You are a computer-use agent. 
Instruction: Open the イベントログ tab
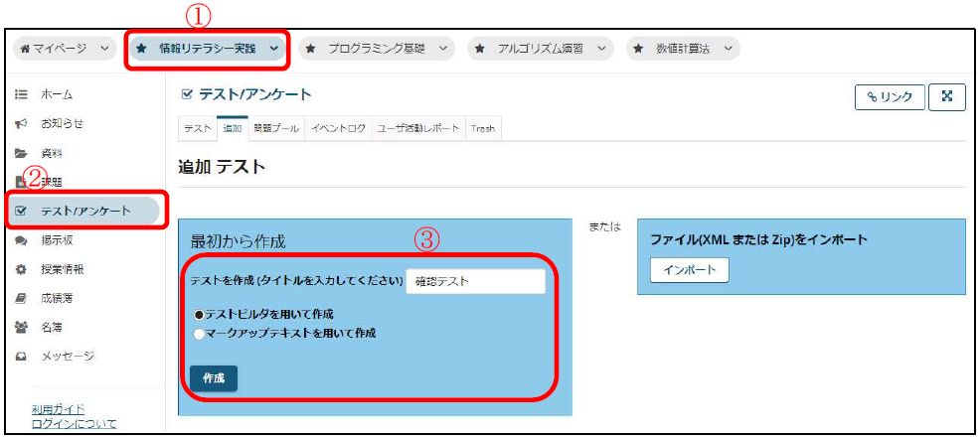[x=338, y=129]
